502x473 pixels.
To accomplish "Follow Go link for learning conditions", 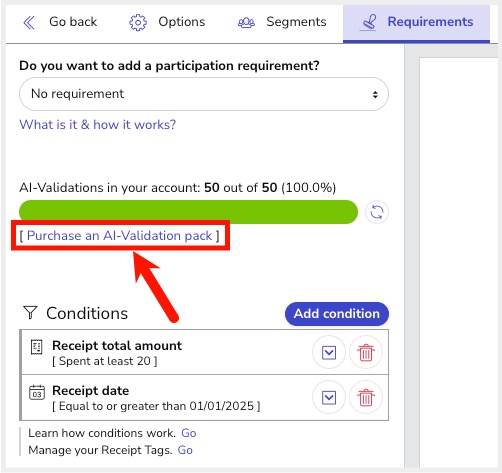I will coord(189,433).
